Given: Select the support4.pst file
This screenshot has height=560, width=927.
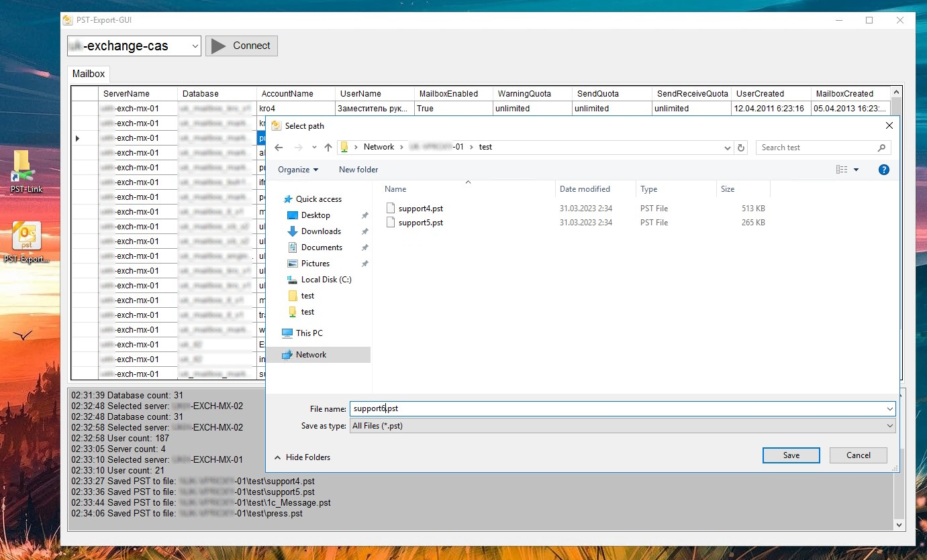Looking at the screenshot, I should (x=420, y=209).
